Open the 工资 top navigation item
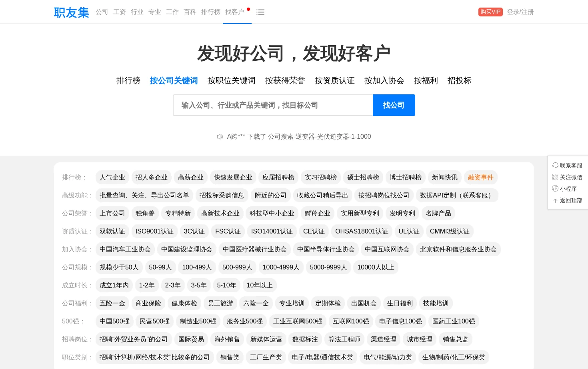 click(x=120, y=12)
